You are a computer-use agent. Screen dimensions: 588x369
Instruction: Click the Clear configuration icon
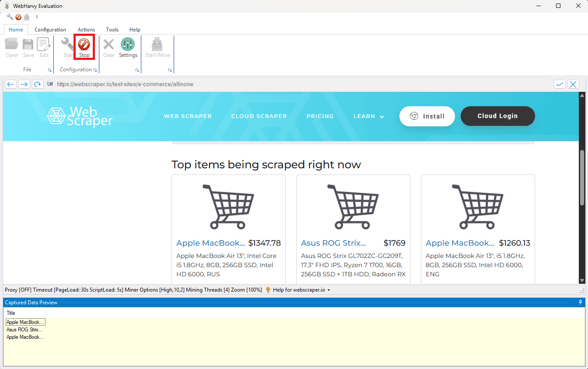(108, 47)
